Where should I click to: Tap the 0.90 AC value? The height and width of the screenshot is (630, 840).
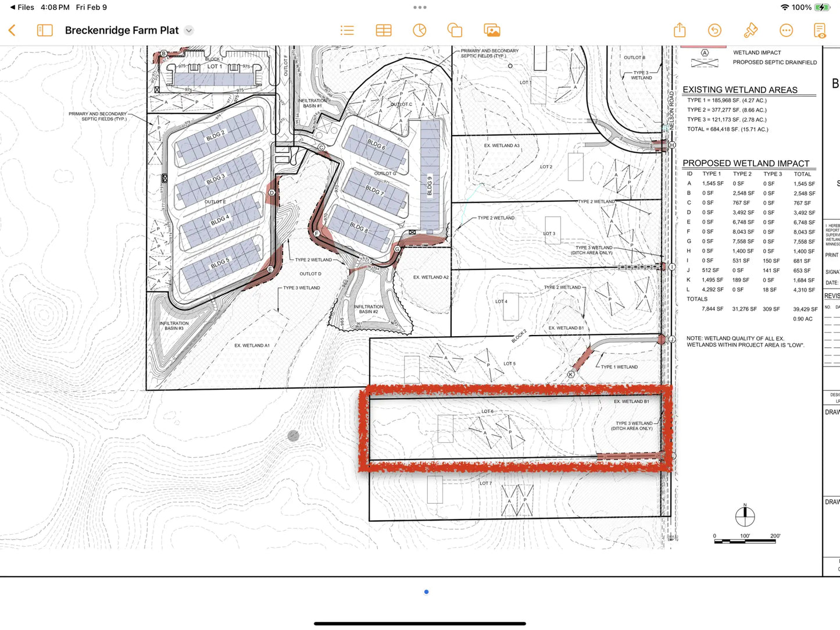803,319
